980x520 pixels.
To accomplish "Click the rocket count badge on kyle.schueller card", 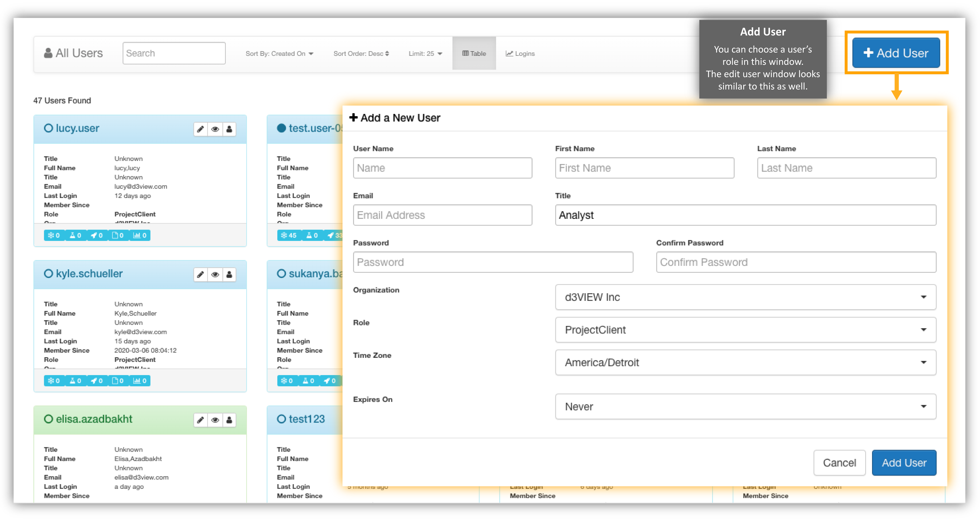I will [x=97, y=381].
